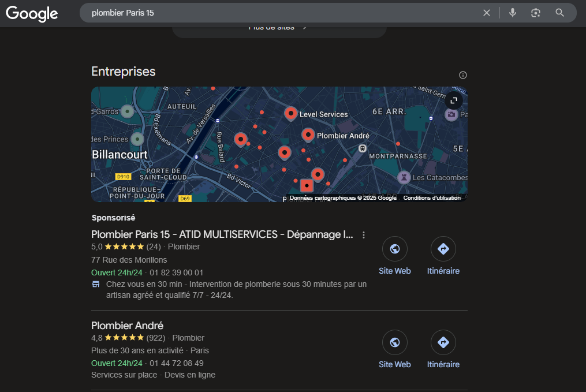Click the 77 Rue des Morillons address

pos(129,260)
